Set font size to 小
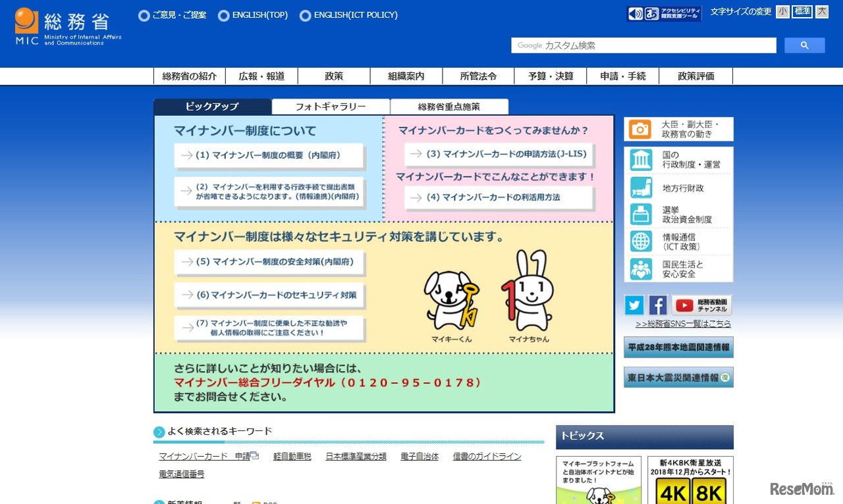843x504 pixels. 782,12
